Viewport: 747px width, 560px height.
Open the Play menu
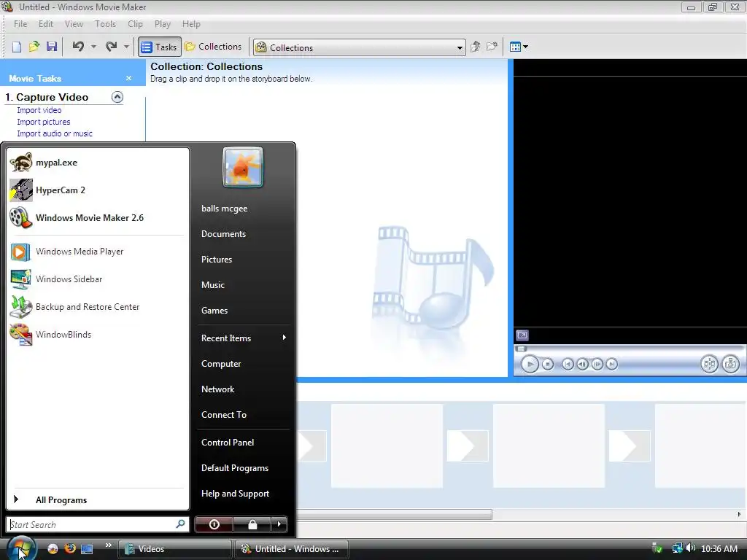163,24
